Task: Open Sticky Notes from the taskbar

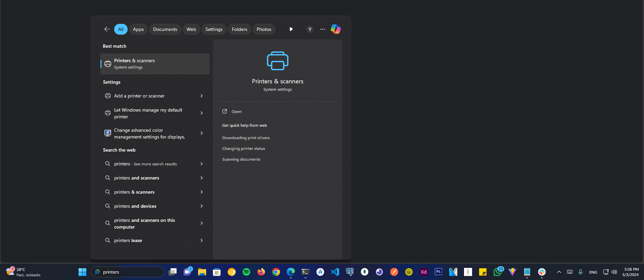Action: pyautogui.click(x=483, y=272)
